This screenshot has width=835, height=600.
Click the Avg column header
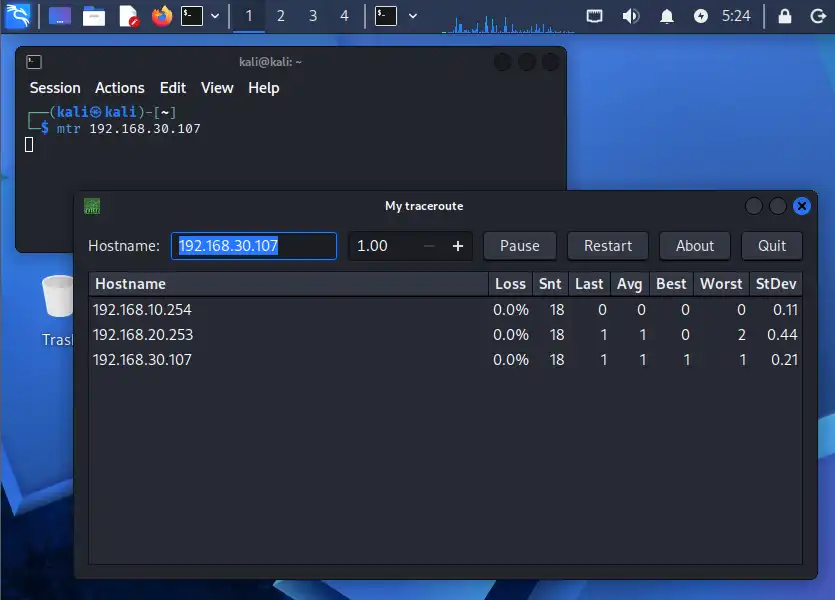pyautogui.click(x=629, y=284)
